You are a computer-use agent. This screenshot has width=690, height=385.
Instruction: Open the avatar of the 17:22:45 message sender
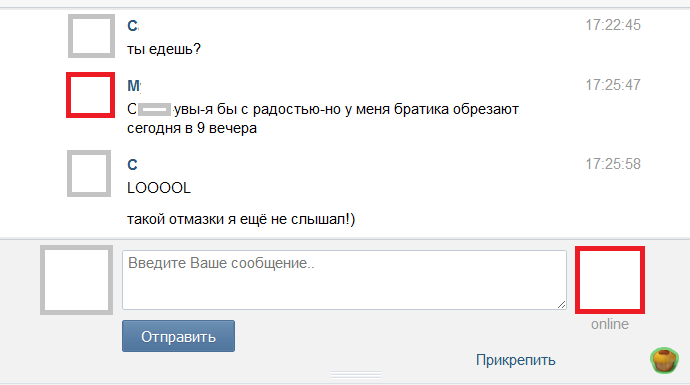coord(92,36)
